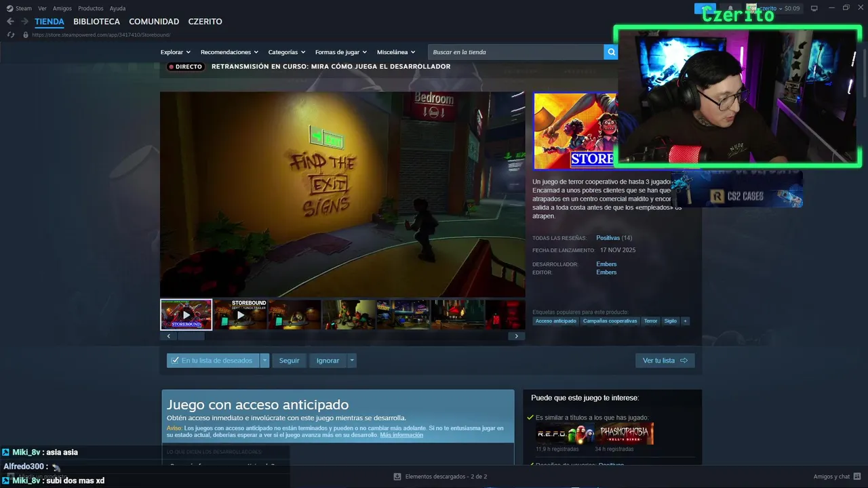Open the Amigos y chat icon

click(x=857, y=476)
